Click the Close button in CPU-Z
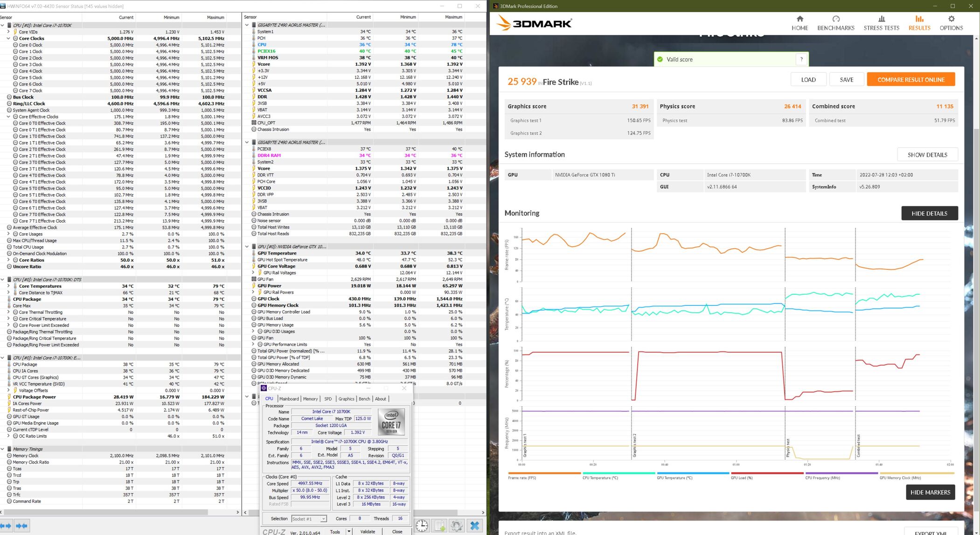Image resolution: width=980 pixels, height=535 pixels. coord(397,532)
